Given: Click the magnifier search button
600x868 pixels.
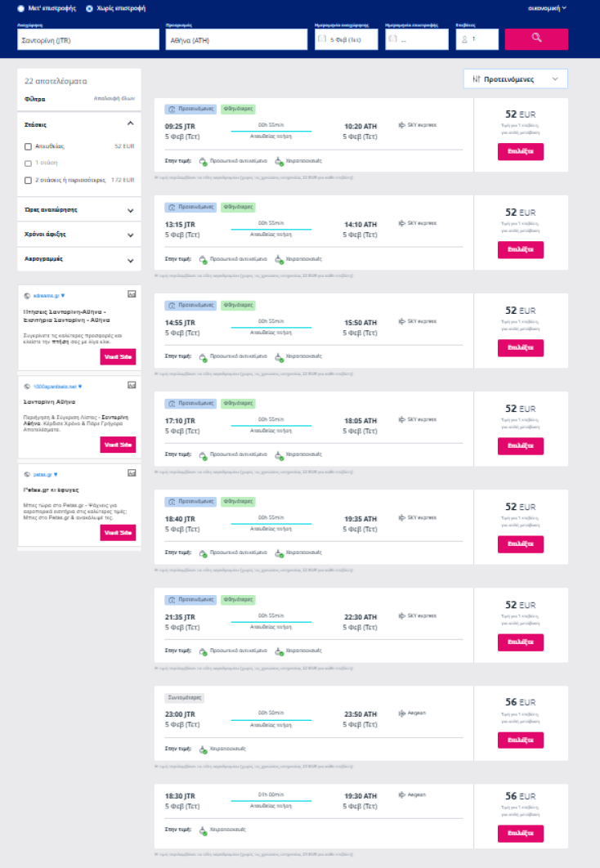Looking at the screenshot, I should (536, 38).
